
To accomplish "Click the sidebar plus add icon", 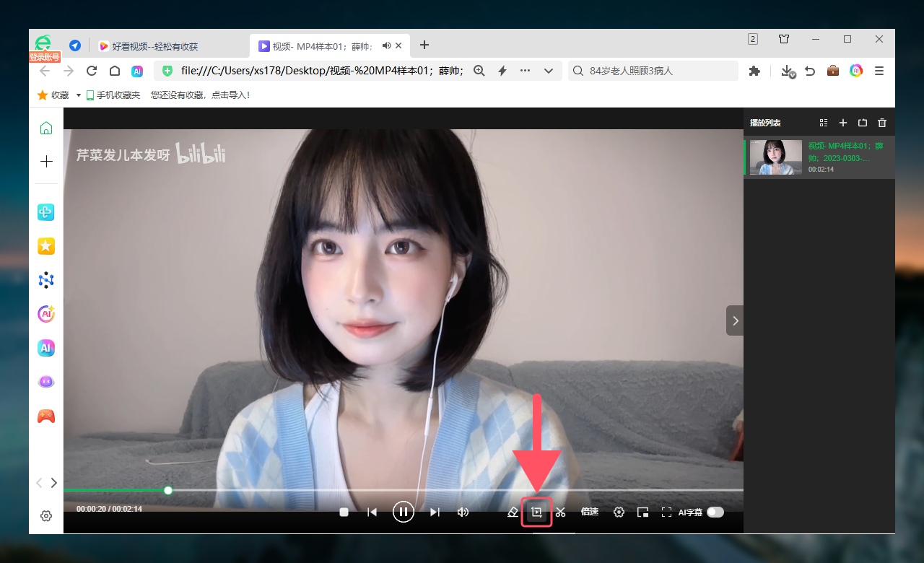I will [x=46, y=162].
